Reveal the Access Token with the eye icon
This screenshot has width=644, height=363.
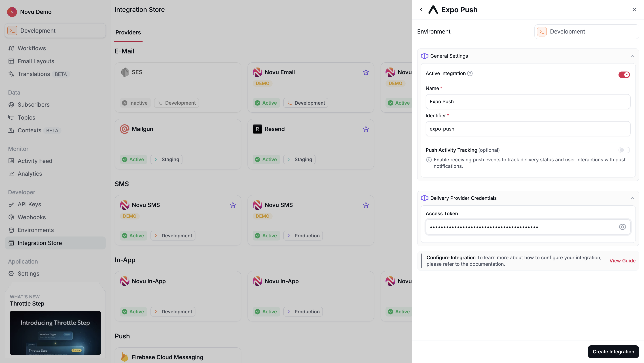(x=623, y=227)
